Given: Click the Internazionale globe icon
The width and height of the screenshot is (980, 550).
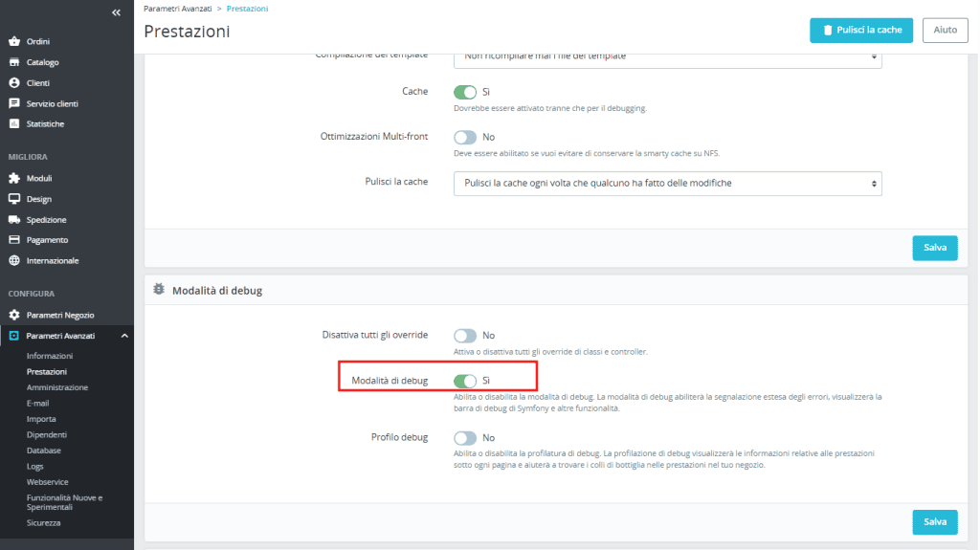Looking at the screenshot, I should [14, 260].
